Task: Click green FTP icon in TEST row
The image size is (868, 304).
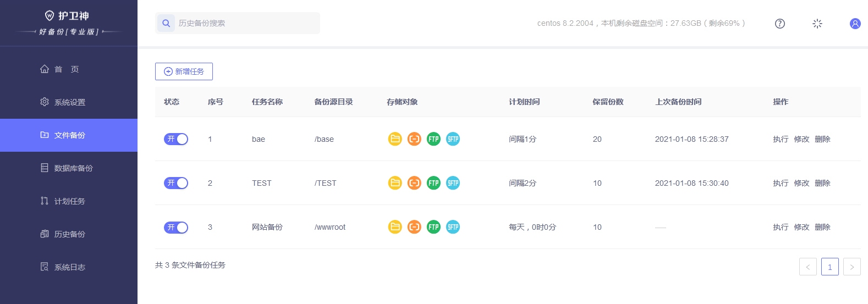Action: tap(433, 183)
